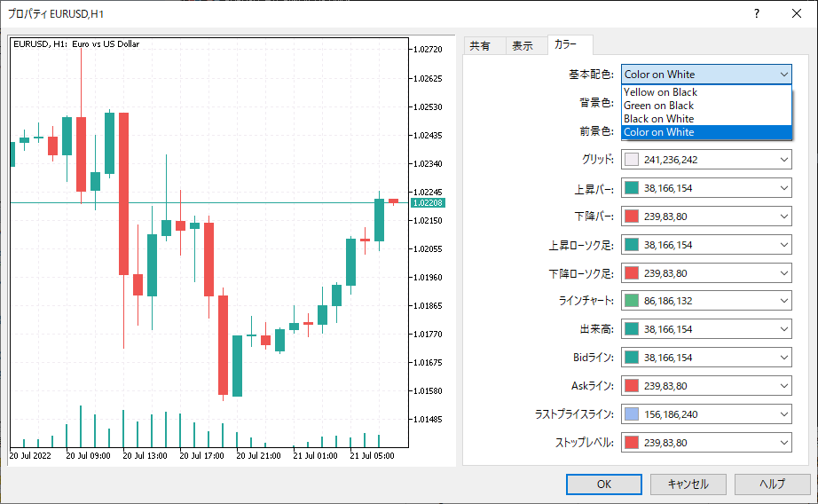Image resolution: width=818 pixels, height=504 pixels.
Task: Click the 20 Jul 13:00 time axis label
Action: click(145, 455)
